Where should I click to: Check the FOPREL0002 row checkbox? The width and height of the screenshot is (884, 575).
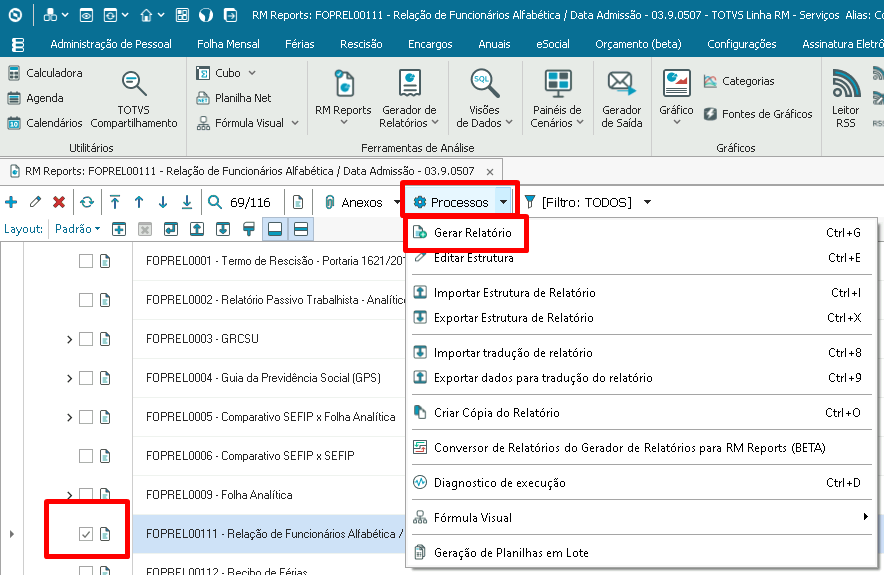[x=86, y=300]
